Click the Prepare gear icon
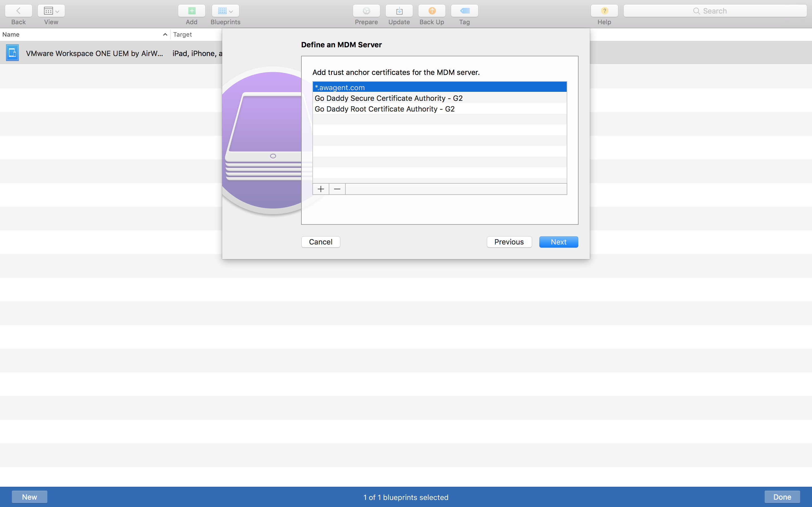The width and height of the screenshot is (812, 507). [x=366, y=11]
